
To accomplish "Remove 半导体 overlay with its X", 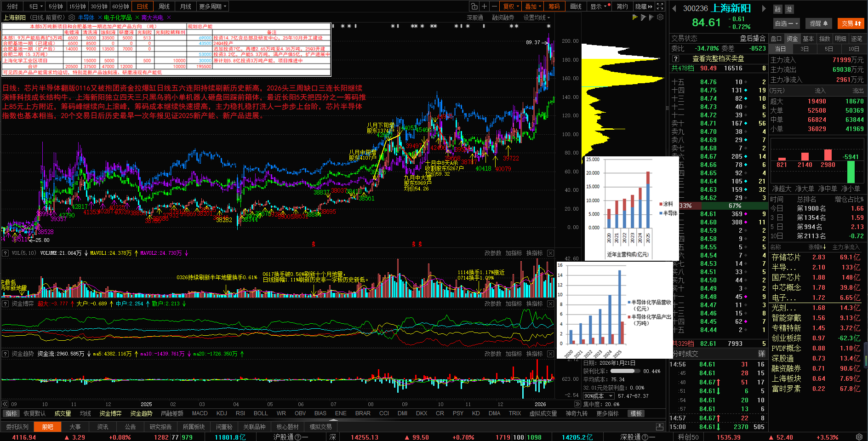I will tap(100, 17).
